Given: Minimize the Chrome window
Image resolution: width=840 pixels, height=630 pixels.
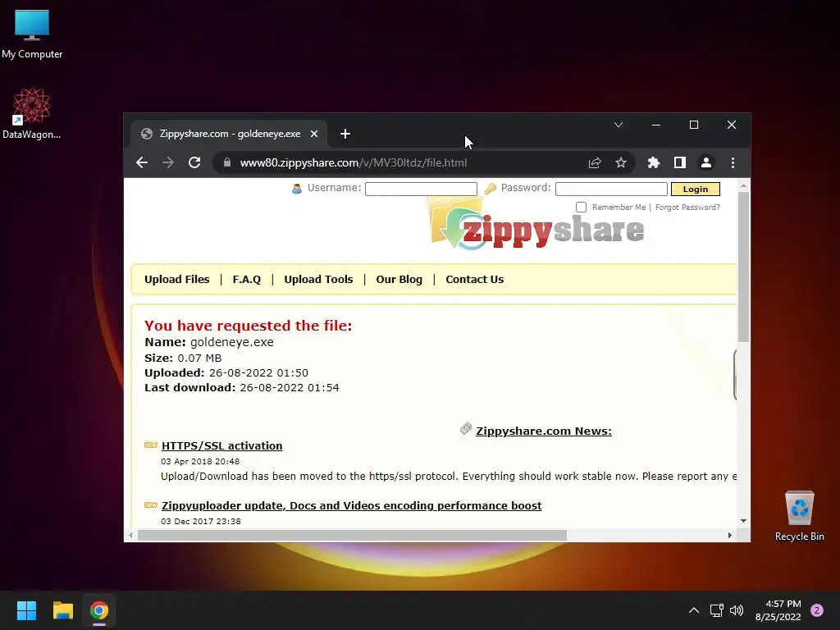Looking at the screenshot, I should (x=656, y=125).
